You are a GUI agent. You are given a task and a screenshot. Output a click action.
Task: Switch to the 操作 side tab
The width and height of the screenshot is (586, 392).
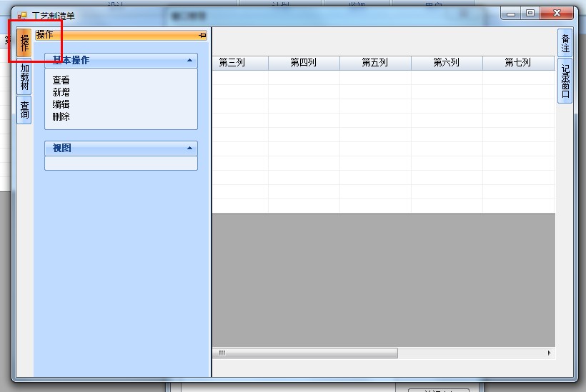pos(24,44)
